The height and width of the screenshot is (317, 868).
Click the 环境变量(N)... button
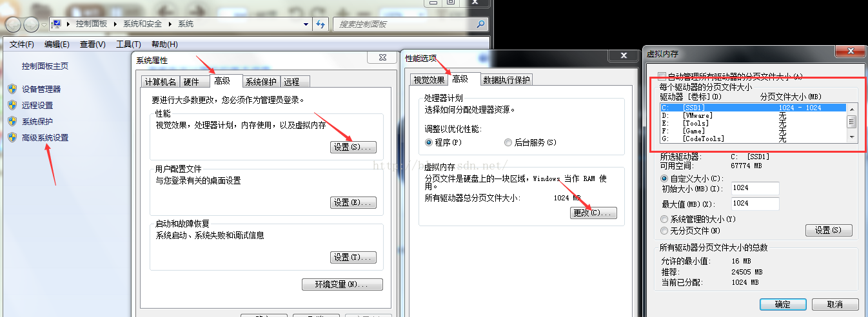(x=342, y=285)
